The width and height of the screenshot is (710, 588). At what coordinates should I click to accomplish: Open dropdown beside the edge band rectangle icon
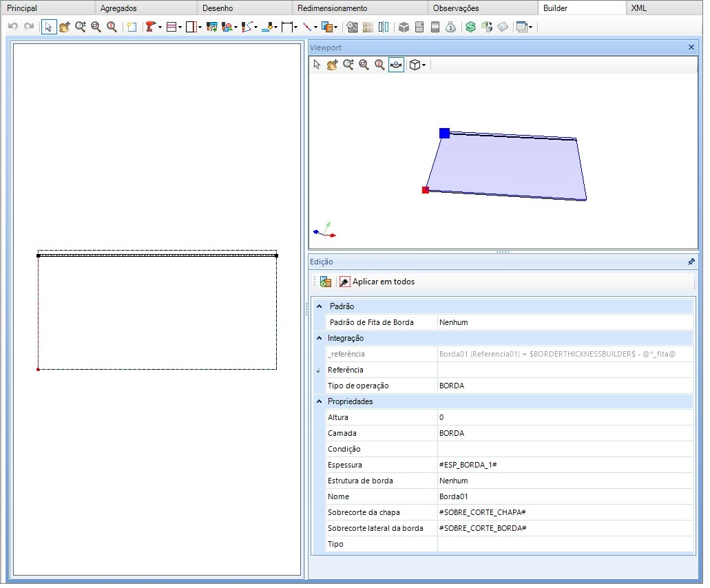tap(200, 28)
